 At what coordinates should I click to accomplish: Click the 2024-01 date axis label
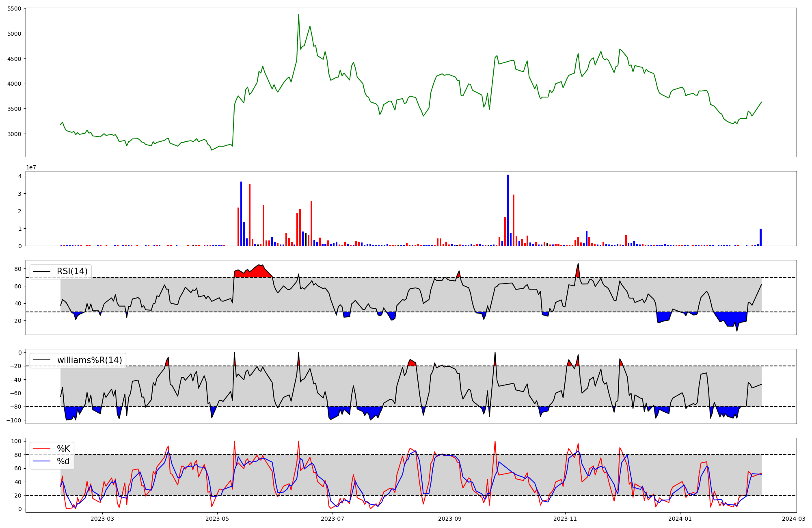pos(680,519)
